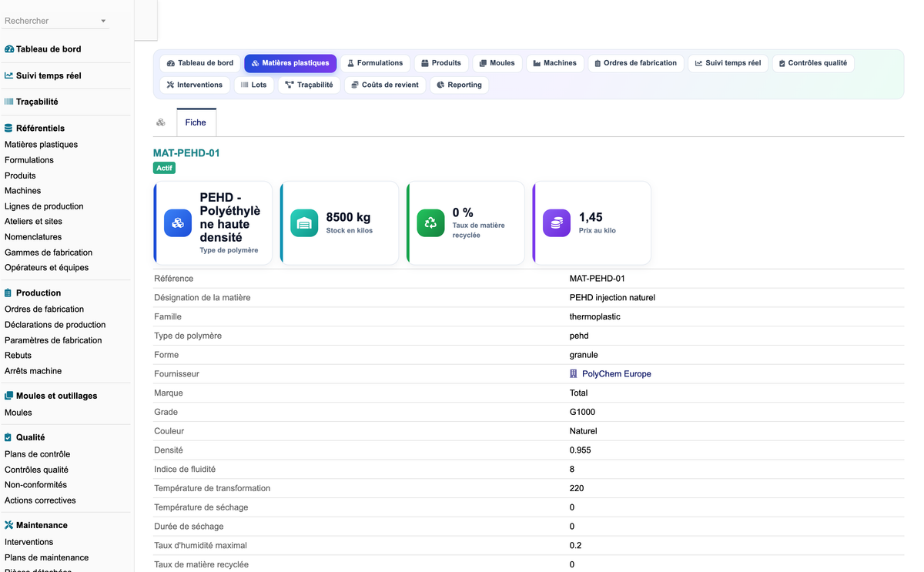The width and height of the screenshot is (924, 572).
Task: Open Moules from the top toolbar
Action: tap(497, 63)
